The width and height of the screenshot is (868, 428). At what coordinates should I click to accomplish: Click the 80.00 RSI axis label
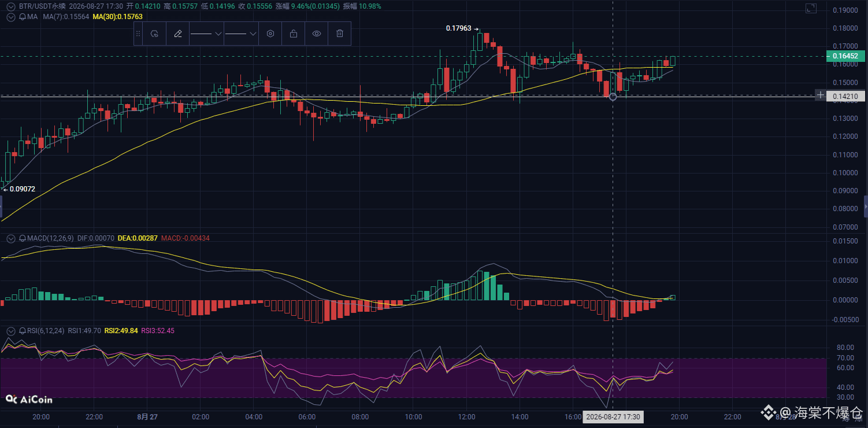pos(846,348)
